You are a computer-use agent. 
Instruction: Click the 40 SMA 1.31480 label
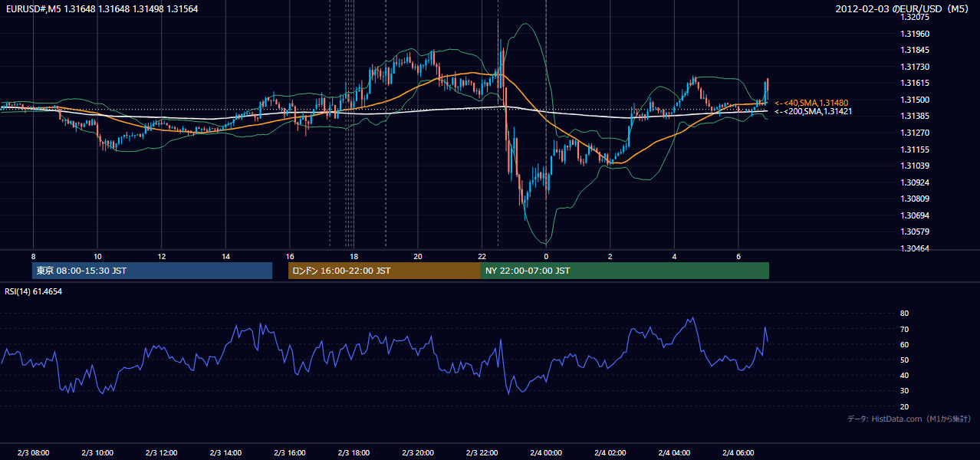811,103
